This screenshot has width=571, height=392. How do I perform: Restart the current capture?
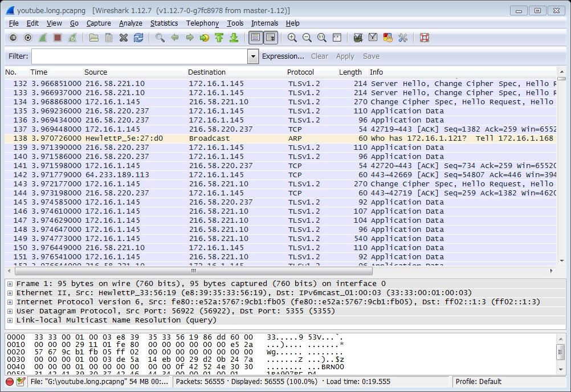(72, 38)
